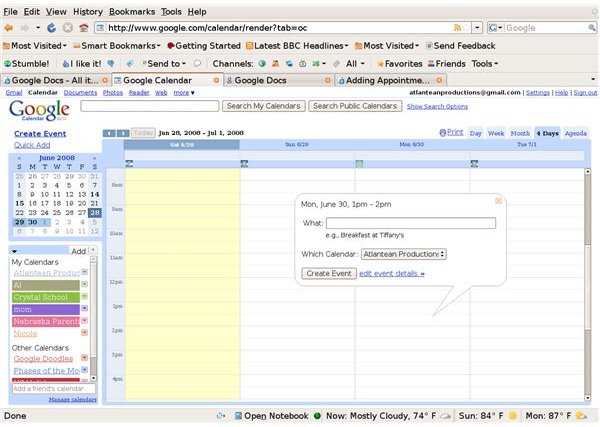Image resolution: width=600 pixels, height=427 pixels.
Task: Click the calendar grid vertical scrollbar
Action: 588,285
